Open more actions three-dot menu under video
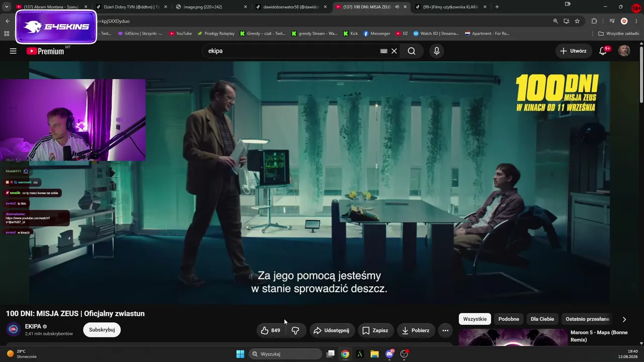Image resolution: width=644 pixels, height=362 pixels. [445, 330]
